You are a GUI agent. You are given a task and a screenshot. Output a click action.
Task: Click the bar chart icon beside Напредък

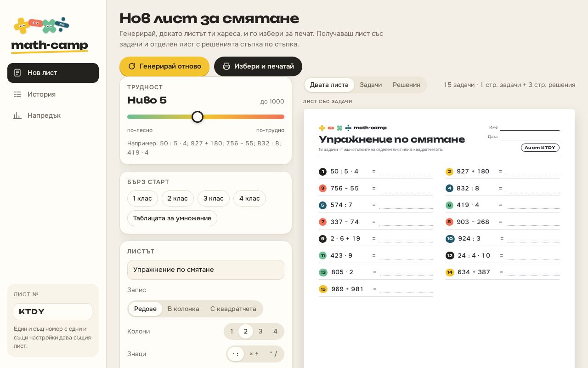point(17,115)
